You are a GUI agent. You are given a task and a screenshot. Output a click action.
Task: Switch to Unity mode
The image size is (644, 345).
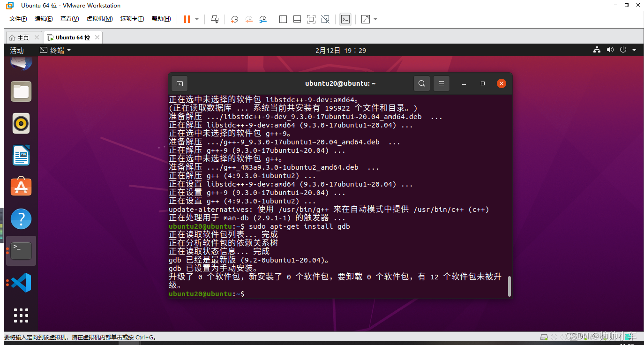tap(325, 19)
